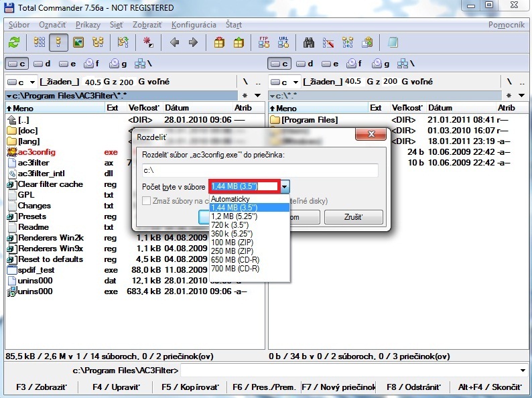Show thumbnail view via picture icon
532x398 pixels.
pyautogui.click(x=78, y=42)
